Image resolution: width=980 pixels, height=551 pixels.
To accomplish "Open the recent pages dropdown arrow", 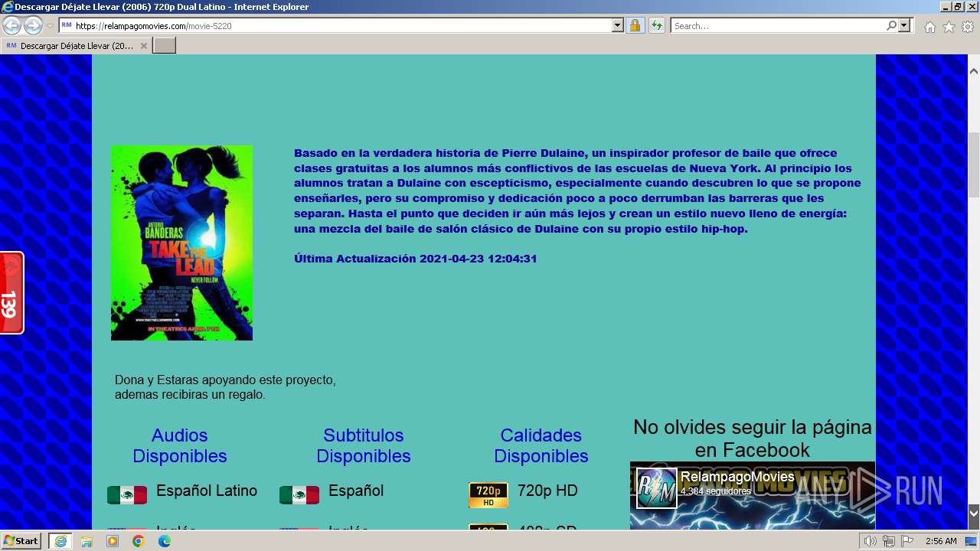I will (x=51, y=26).
